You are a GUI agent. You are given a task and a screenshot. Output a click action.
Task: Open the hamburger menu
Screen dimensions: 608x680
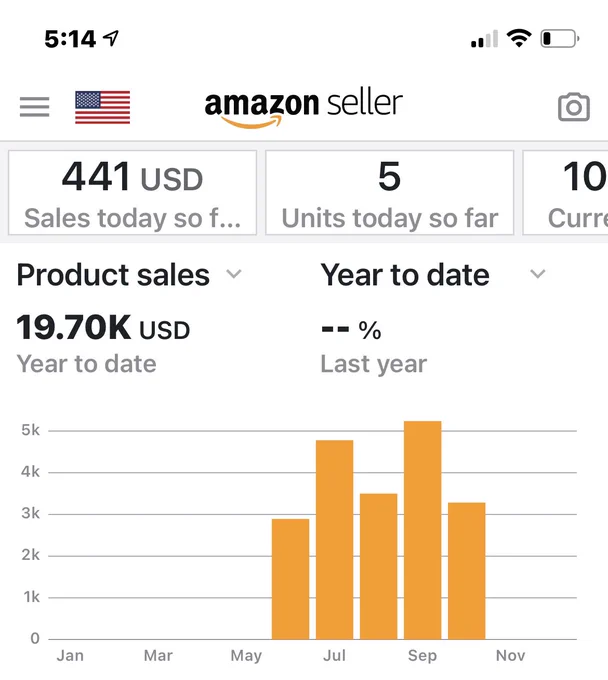coord(35,107)
